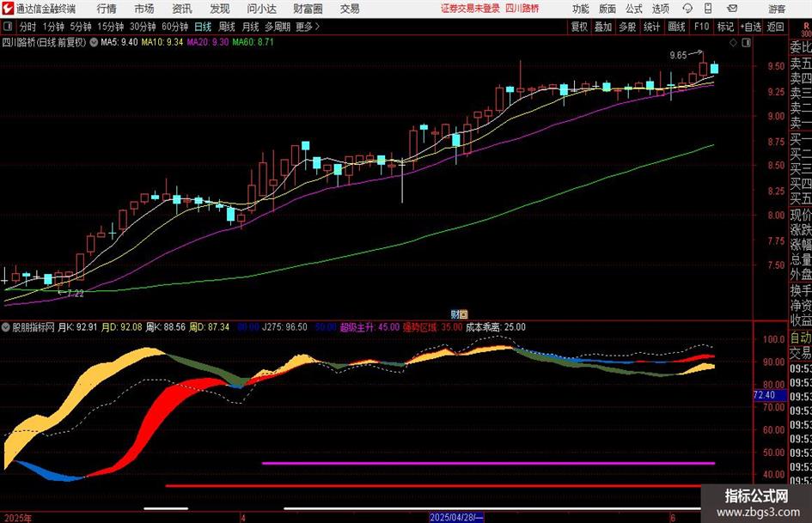812x523 pixels.
Task: Expand the dropdown arrow before 股朋指标网
Action: (6, 327)
